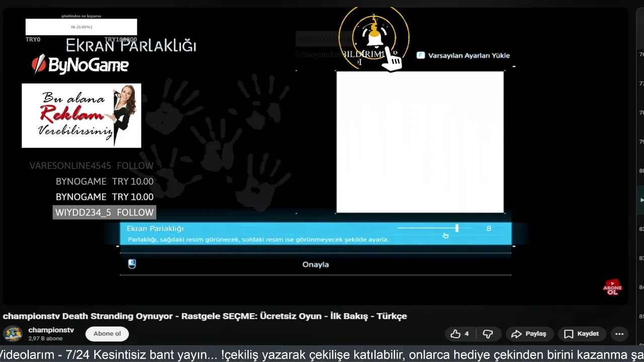Open the three-dot more actions menu
644x362 pixels.
[619, 334]
